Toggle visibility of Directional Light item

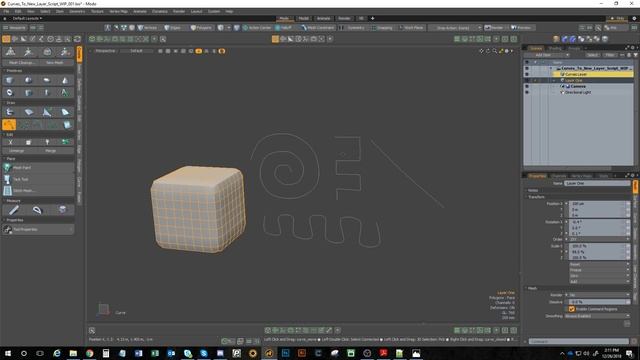(527, 92)
